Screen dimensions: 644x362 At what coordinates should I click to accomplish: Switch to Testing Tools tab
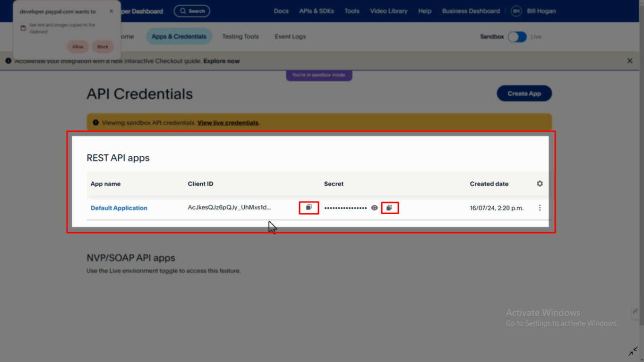240,36
